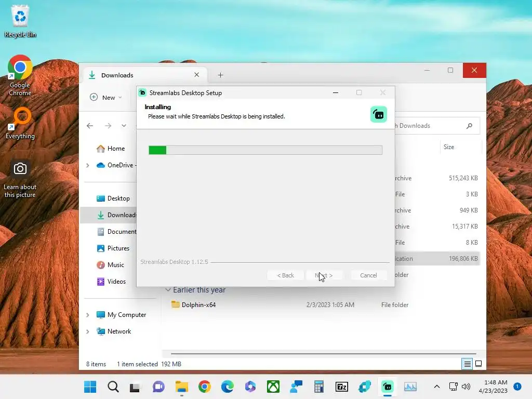Open the Chat app on the taskbar

pyautogui.click(x=158, y=387)
